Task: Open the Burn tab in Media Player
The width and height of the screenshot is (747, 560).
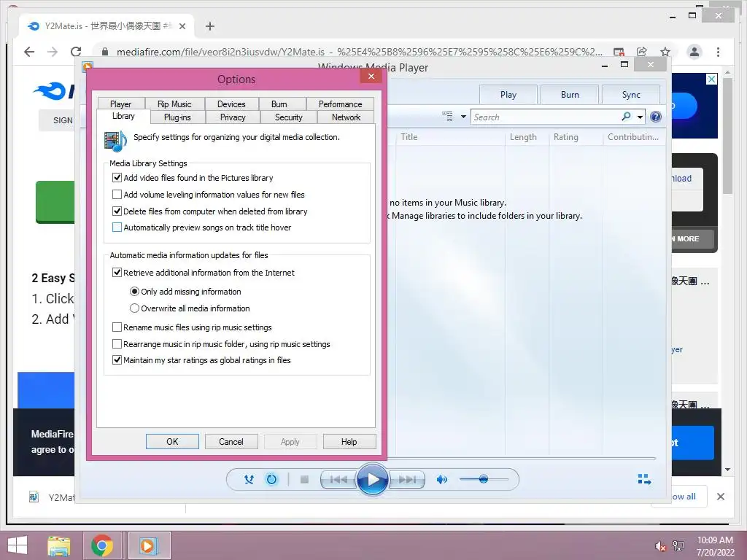Action: click(570, 95)
